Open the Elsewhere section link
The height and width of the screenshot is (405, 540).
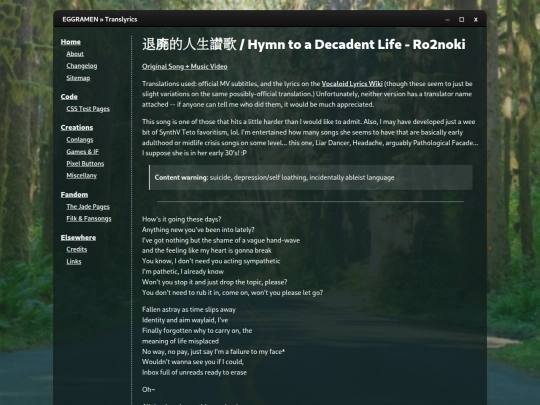78,238
